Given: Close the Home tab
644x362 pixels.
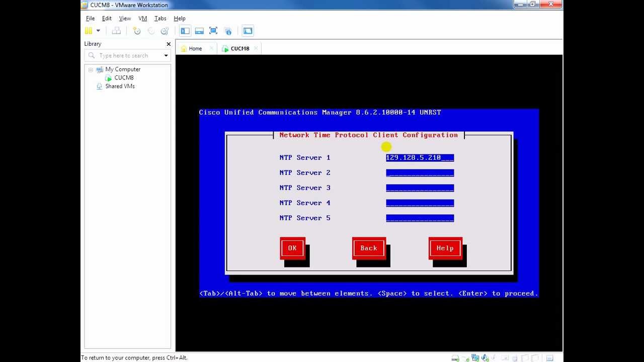Looking at the screenshot, I should [x=211, y=48].
